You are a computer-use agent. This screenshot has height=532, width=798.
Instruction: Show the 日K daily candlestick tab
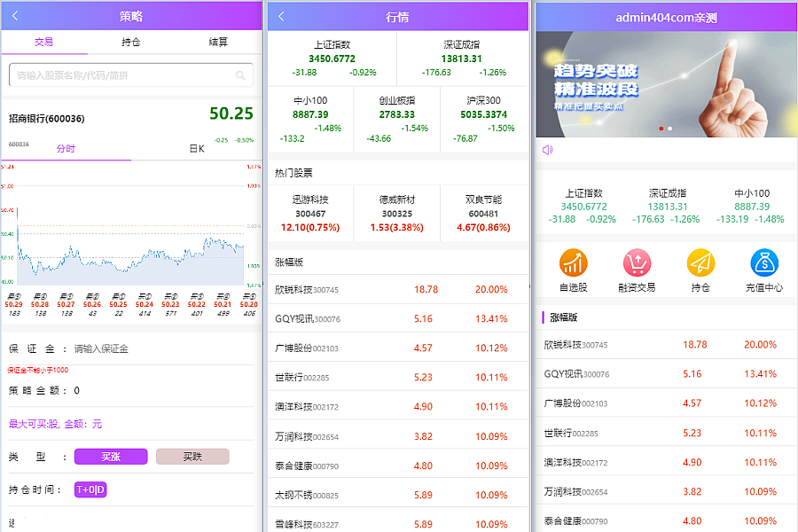[x=197, y=149]
